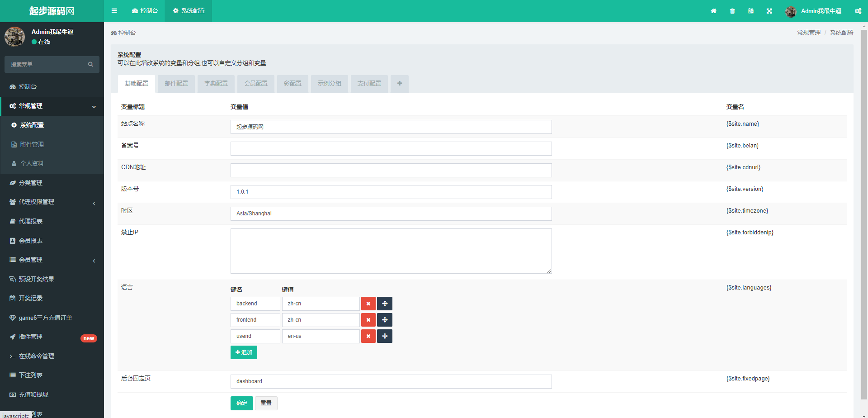Open 插件管理 in the sidebar
Viewport: 868px width, 418px height.
click(31, 337)
